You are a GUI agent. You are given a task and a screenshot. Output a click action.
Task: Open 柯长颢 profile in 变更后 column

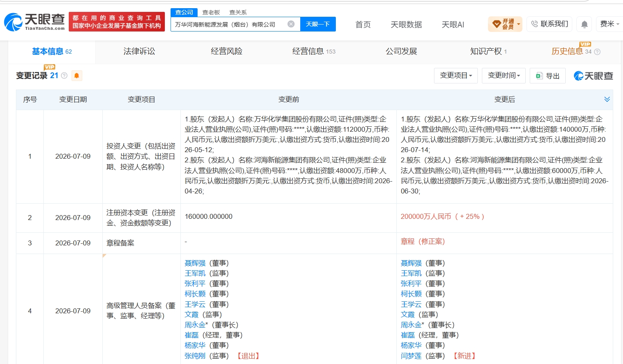(411, 294)
